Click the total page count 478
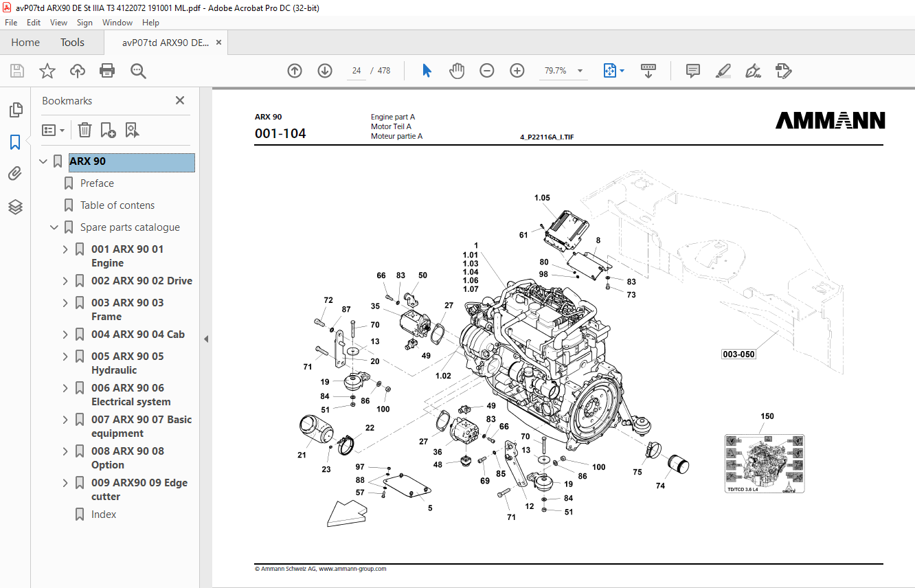 pyautogui.click(x=384, y=71)
